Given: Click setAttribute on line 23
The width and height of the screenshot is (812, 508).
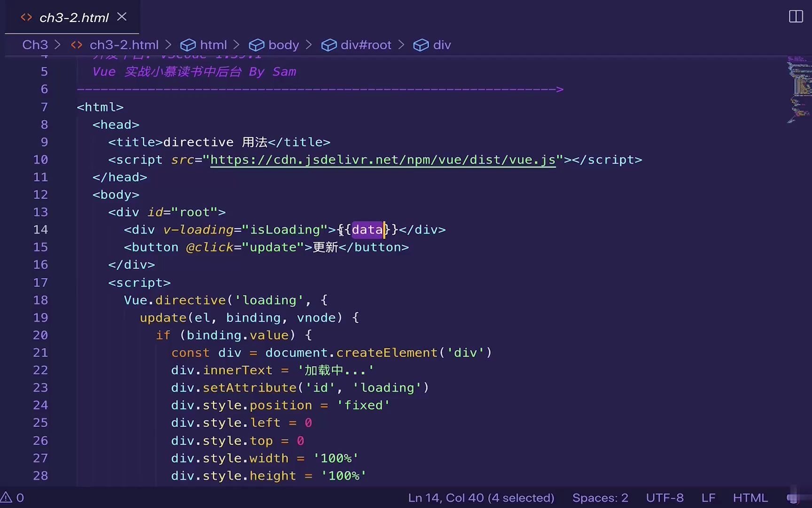Looking at the screenshot, I should tap(250, 388).
